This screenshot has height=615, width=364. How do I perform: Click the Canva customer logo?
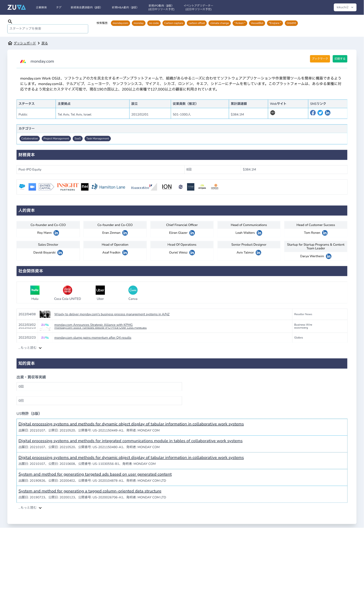point(133,290)
